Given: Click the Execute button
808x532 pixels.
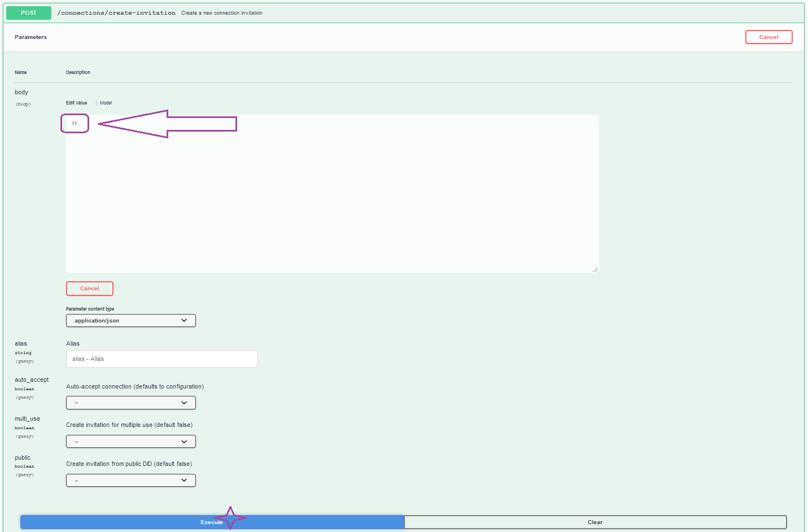Looking at the screenshot, I should point(211,522).
